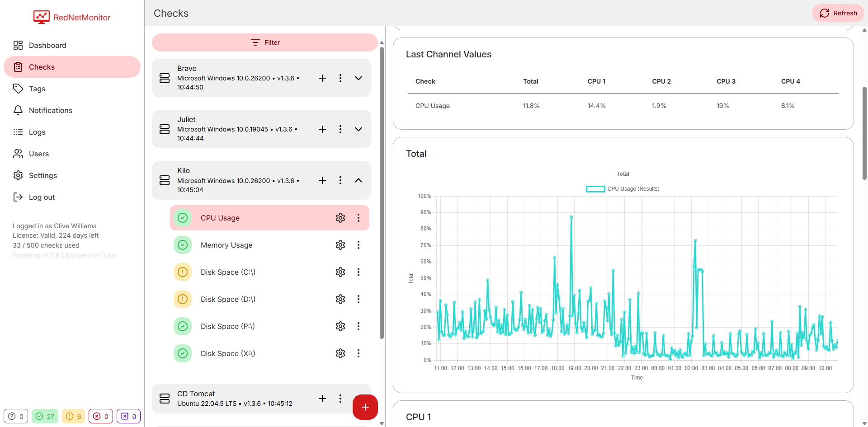Open the CPU Usage more options menu

click(x=359, y=218)
